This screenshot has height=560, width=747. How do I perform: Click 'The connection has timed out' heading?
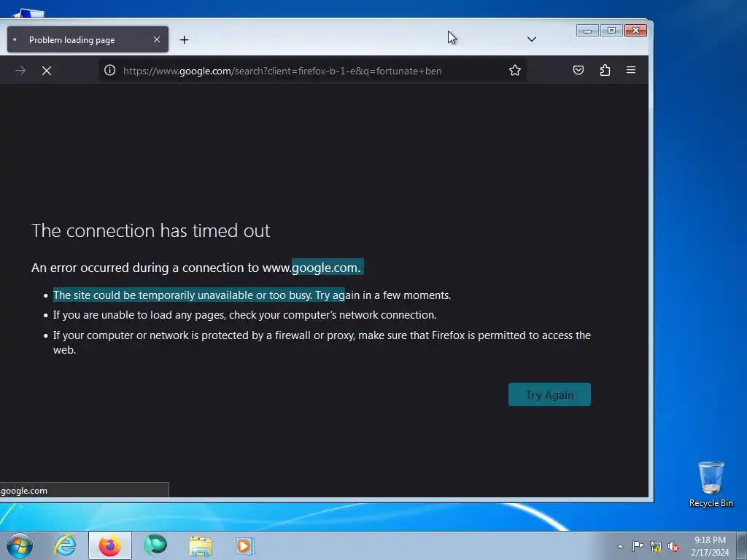(x=150, y=231)
